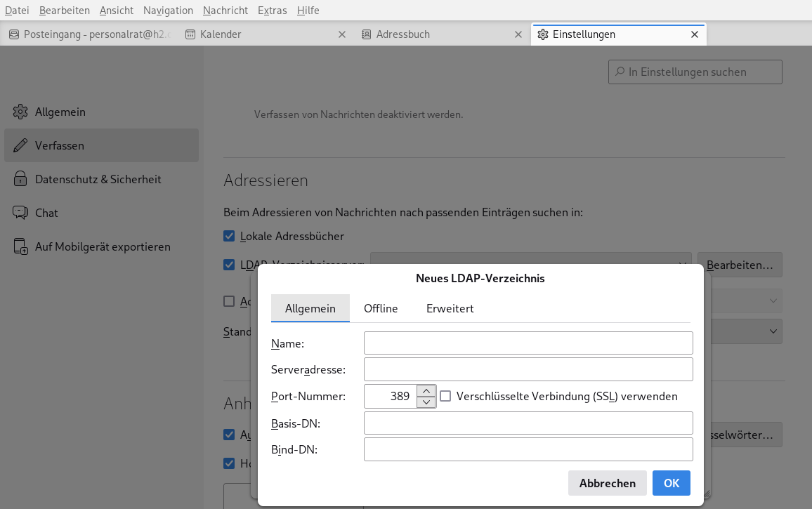This screenshot has width=812, height=509.
Task: Switch to the Offline tab
Action: [x=381, y=308]
